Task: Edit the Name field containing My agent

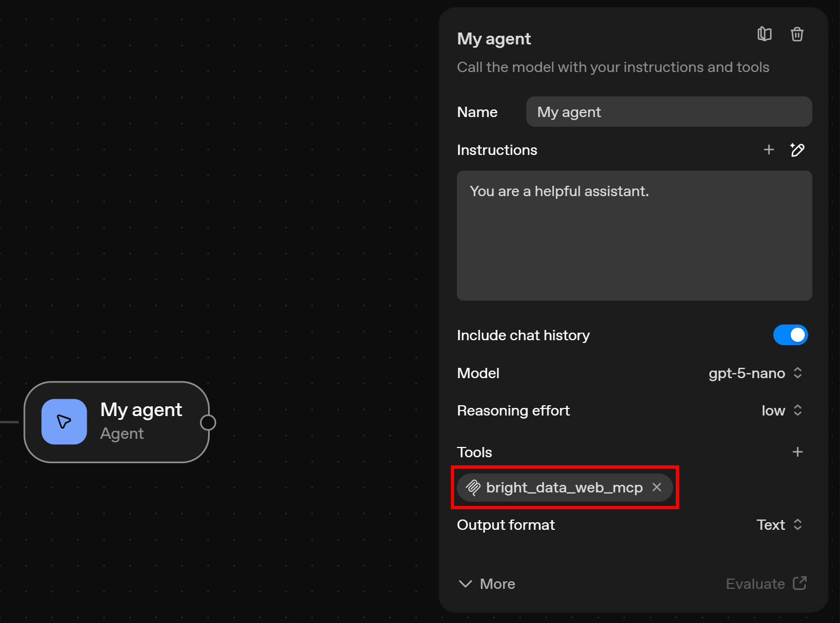Action: click(x=668, y=112)
